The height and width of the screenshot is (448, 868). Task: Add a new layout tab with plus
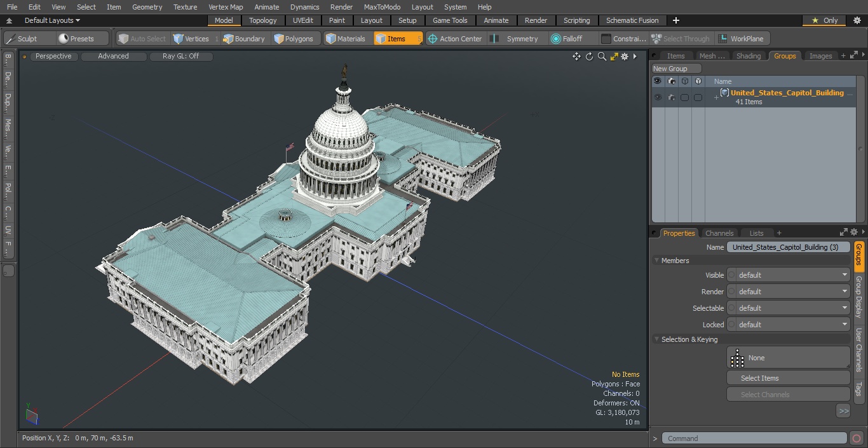[675, 20]
